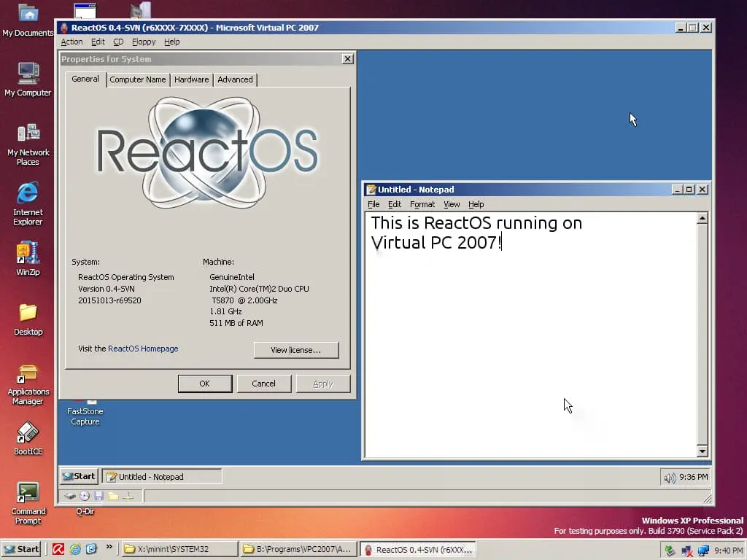This screenshot has width=747, height=560.
Task: Click the network status icon in Windows system tray
Action: (703, 550)
